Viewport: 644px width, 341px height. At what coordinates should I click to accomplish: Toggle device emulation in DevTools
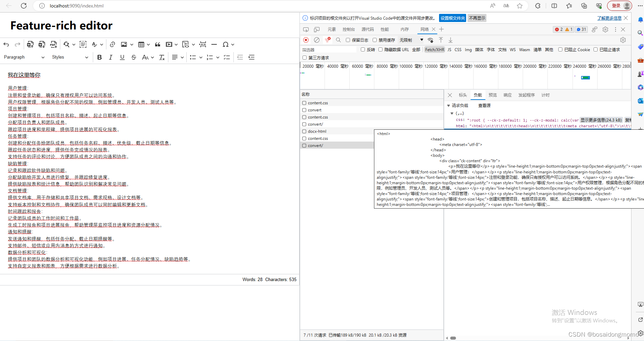317,29
